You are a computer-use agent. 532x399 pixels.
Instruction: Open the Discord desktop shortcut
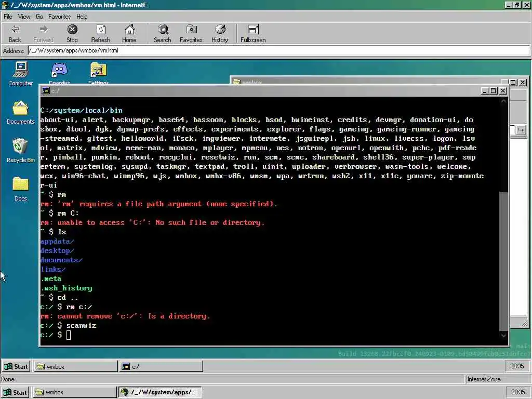[x=59, y=73]
